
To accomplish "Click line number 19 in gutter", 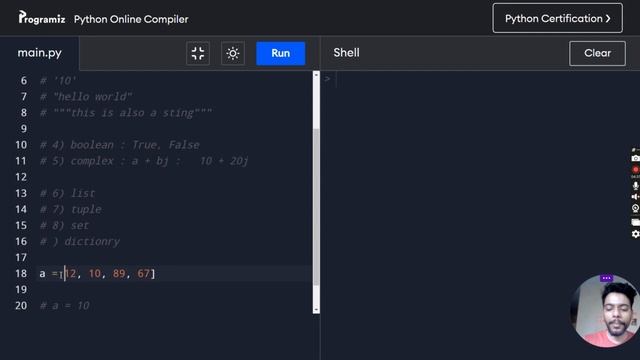I will (21, 290).
